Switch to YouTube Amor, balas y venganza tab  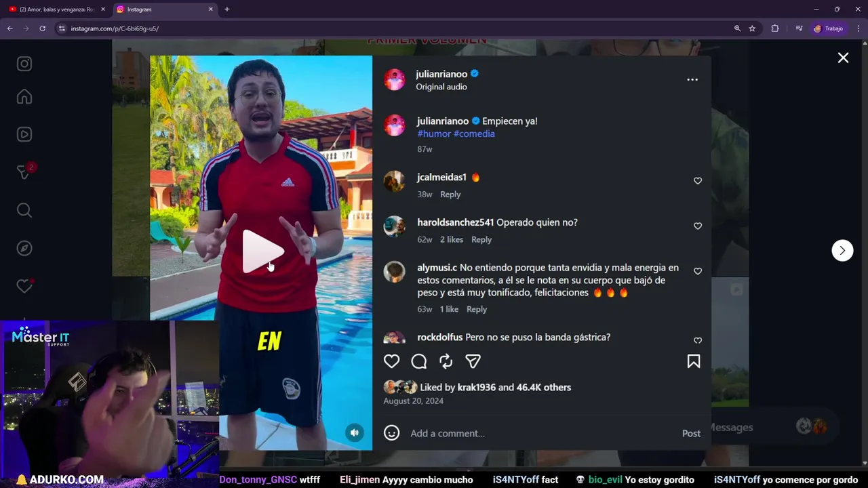pyautogui.click(x=57, y=9)
